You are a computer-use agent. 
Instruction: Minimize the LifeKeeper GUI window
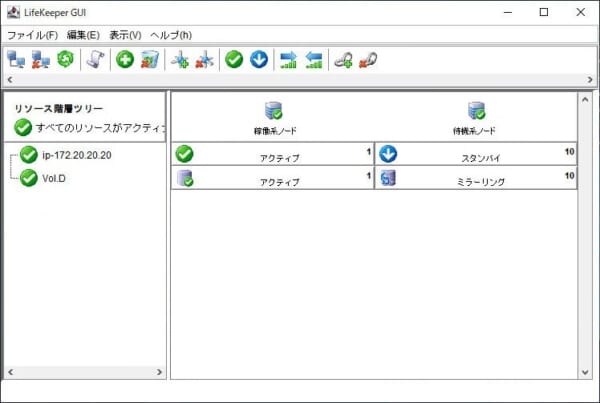click(x=508, y=12)
